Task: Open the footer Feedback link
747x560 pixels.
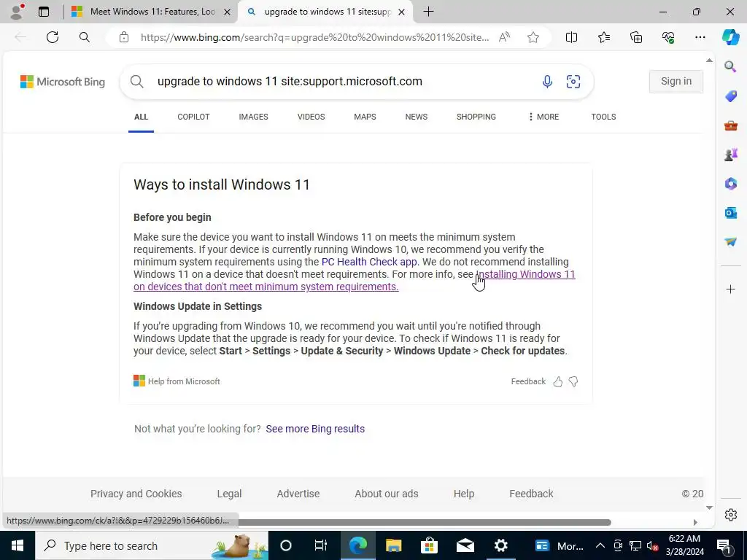Action: (531, 494)
